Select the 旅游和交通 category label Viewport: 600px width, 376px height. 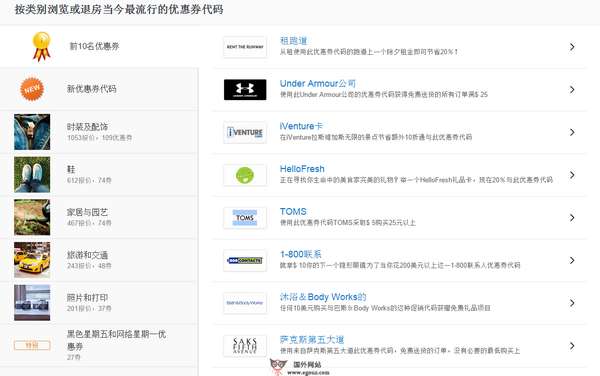[x=87, y=255]
